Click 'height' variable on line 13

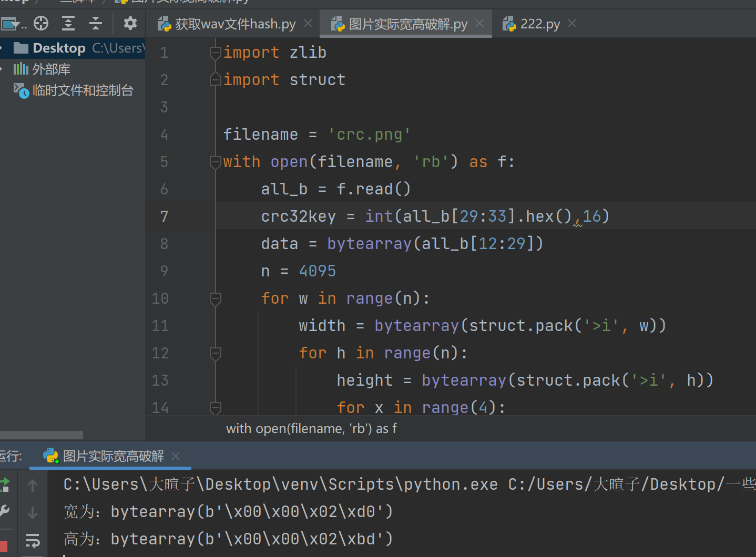(x=365, y=380)
